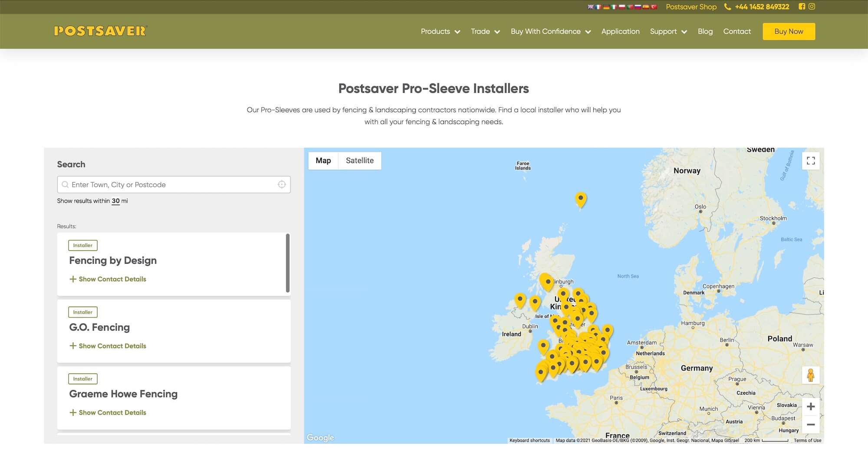The width and height of the screenshot is (868, 458).
Task: Select the Street View pegman
Action: (x=811, y=375)
